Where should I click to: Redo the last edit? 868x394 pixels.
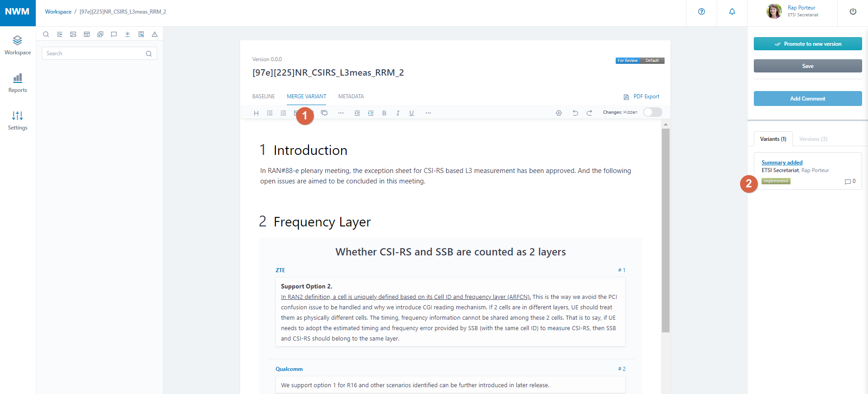click(x=589, y=113)
